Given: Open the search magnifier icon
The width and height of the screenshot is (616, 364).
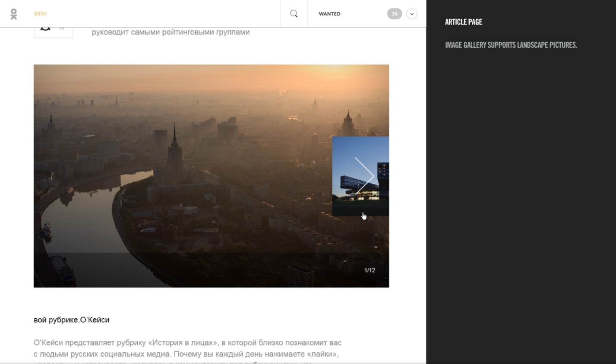Looking at the screenshot, I should (294, 14).
